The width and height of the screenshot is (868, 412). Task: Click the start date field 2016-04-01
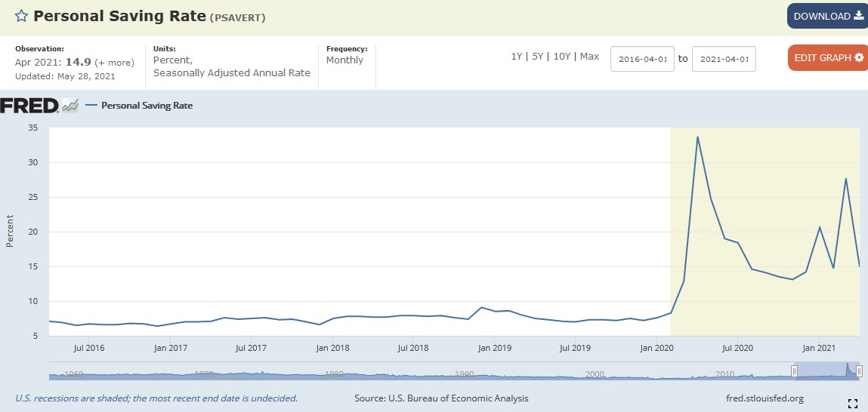pyautogui.click(x=641, y=59)
